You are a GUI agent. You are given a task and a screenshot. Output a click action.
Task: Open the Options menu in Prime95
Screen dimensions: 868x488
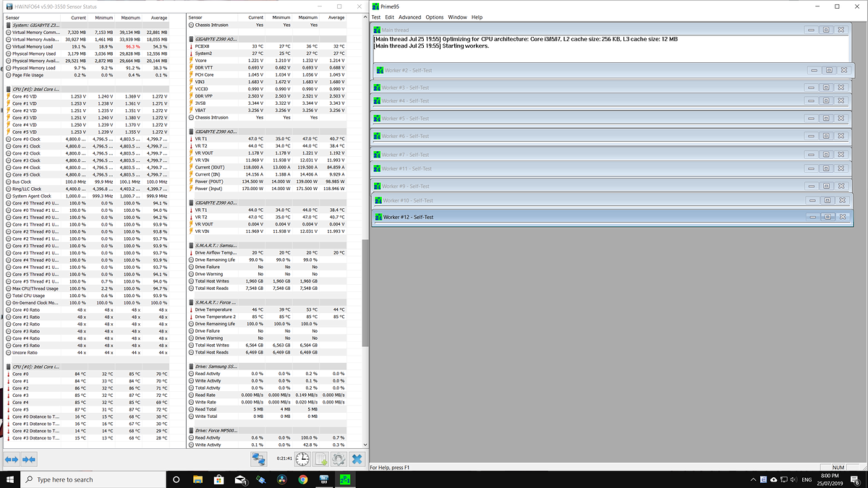(435, 17)
